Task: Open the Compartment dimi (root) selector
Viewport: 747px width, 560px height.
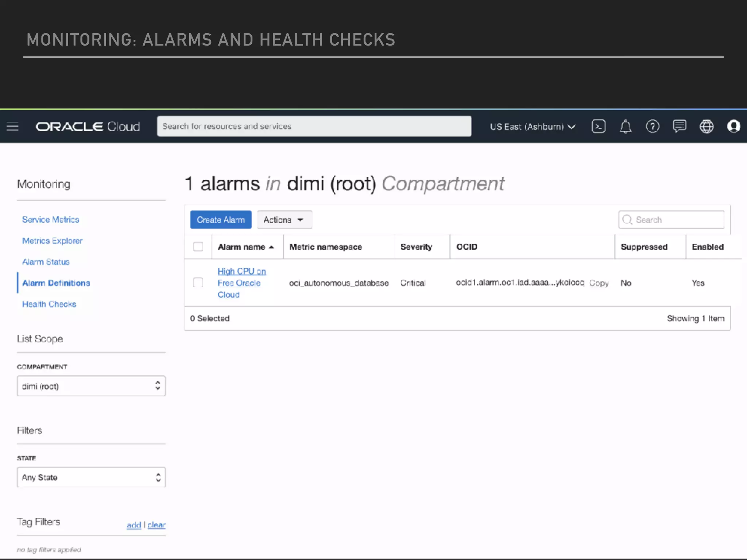Action: coord(91,386)
